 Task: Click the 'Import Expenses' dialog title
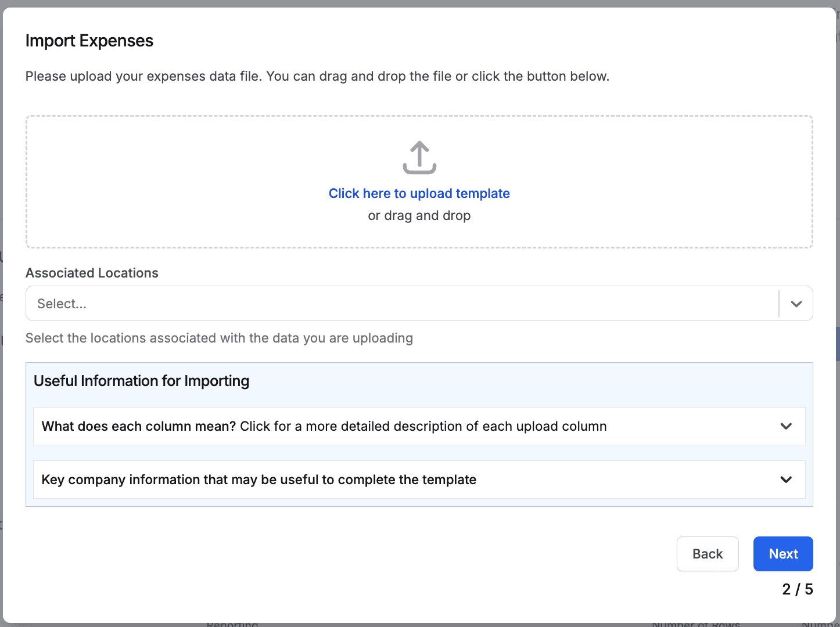click(x=89, y=41)
